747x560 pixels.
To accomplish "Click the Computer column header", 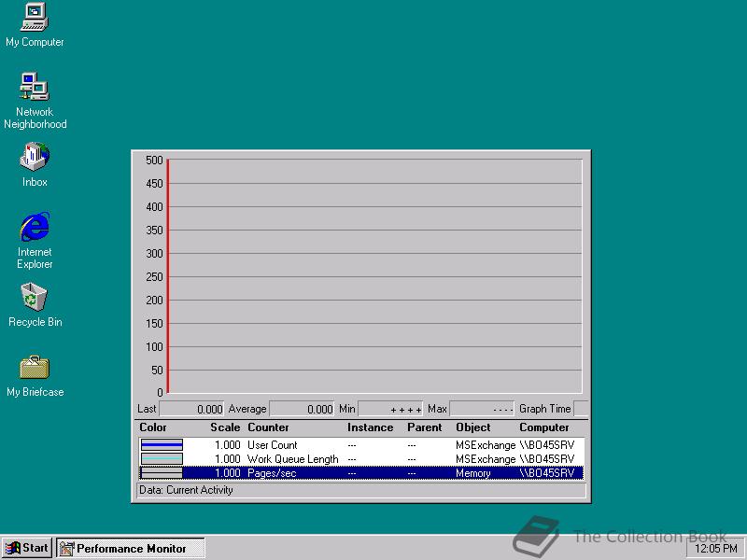I will pos(544,427).
